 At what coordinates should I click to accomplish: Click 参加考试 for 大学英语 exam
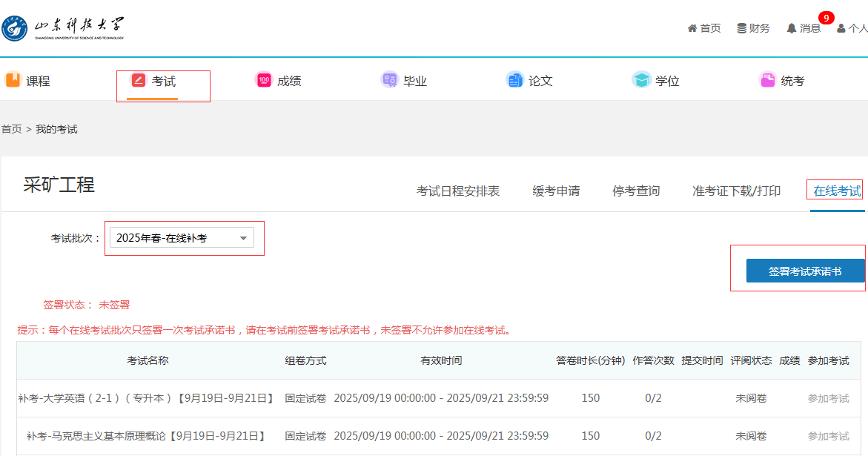coord(828,398)
